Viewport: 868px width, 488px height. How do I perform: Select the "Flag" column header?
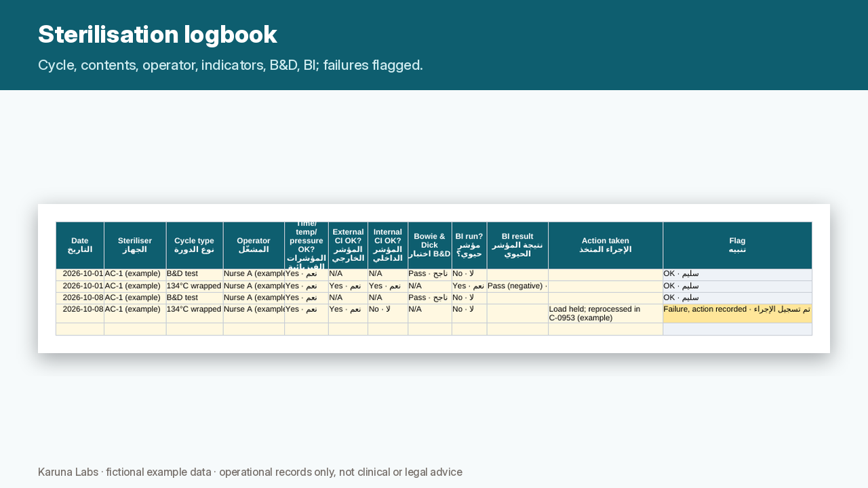click(737, 245)
